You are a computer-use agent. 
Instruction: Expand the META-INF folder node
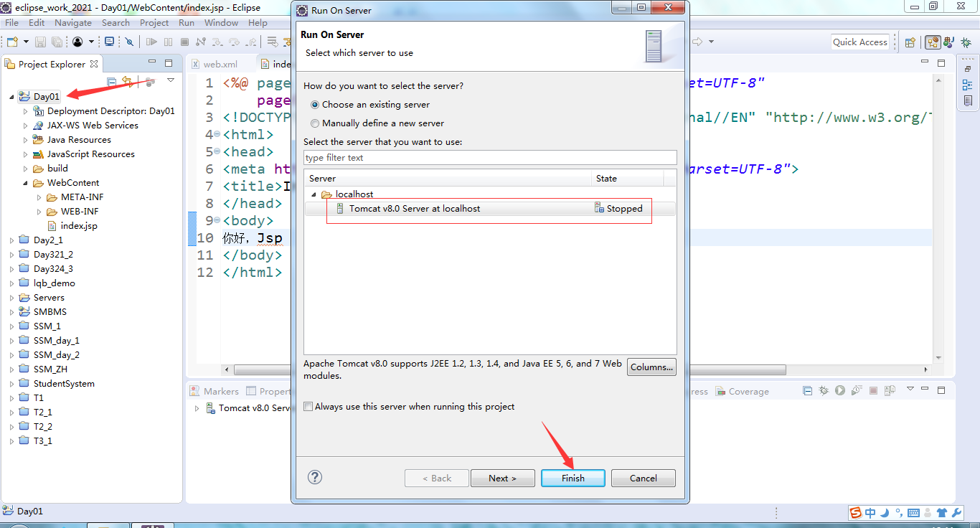(39, 197)
